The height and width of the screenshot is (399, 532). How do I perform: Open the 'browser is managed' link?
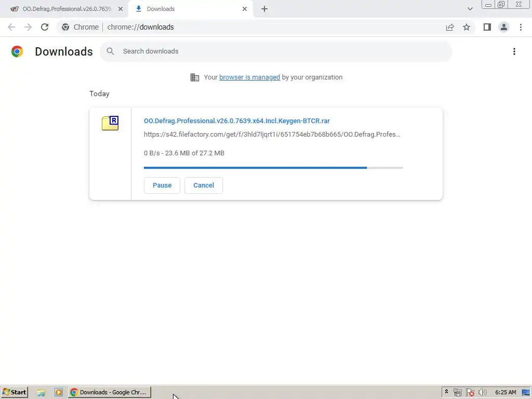point(249,77)
